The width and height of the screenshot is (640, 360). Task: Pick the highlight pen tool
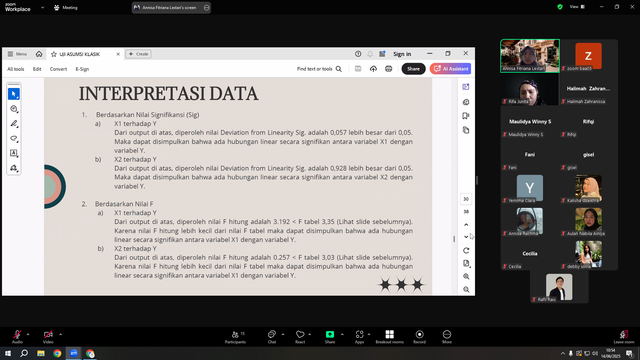pyautogui.click(x=14, y=124)
